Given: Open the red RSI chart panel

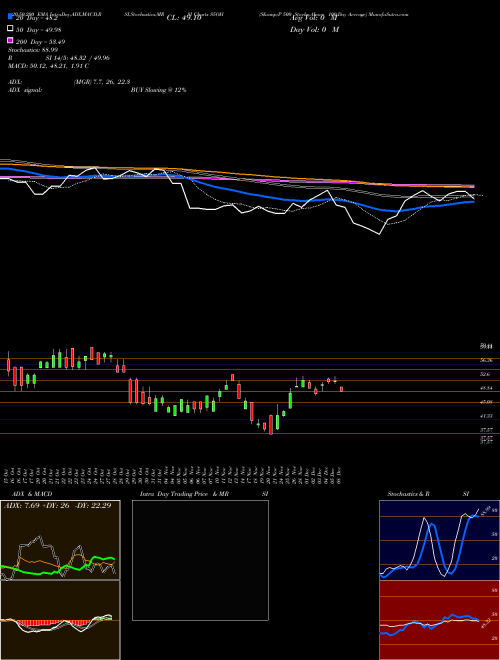Looking at the screenshot, I should point(439,620).
